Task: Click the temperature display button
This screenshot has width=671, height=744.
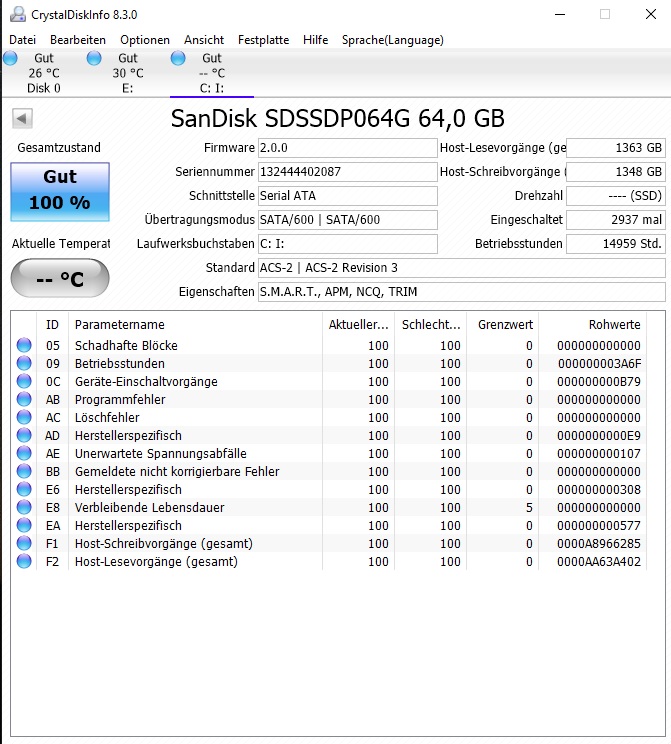Action: (x=60, y=278)
